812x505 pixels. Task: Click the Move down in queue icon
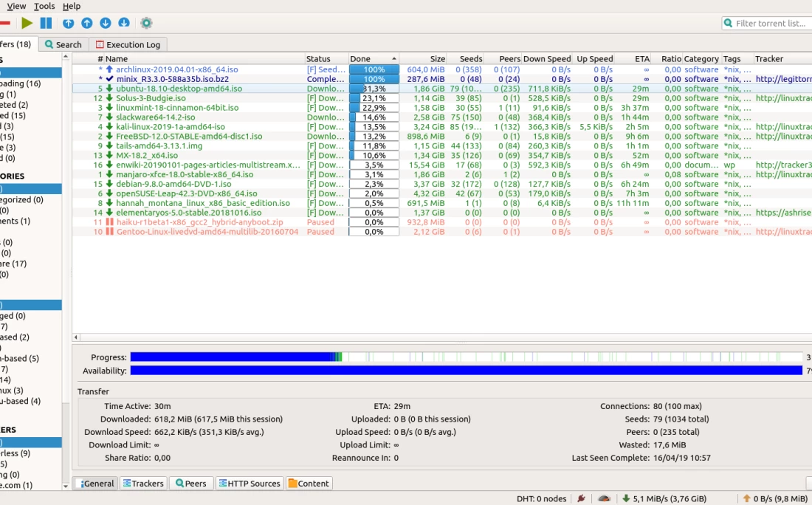point(105,24)
